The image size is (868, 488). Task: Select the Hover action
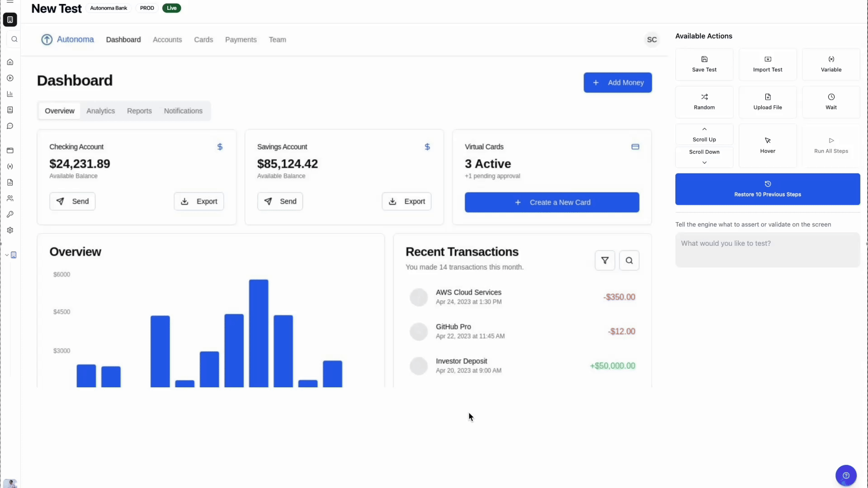(x=767, y=145)
